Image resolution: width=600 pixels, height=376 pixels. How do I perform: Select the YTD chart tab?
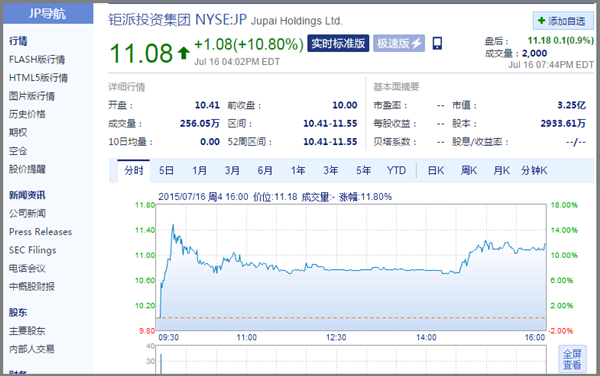coord(396,170)
